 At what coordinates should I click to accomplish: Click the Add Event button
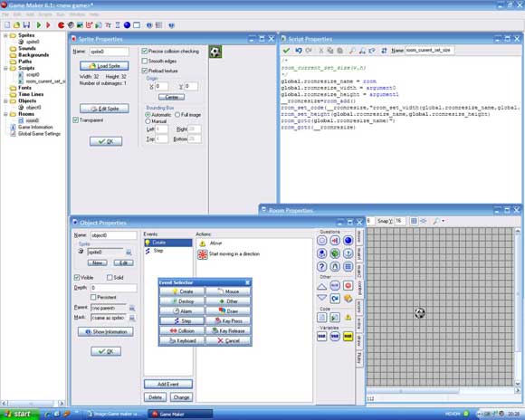(168, 384)
